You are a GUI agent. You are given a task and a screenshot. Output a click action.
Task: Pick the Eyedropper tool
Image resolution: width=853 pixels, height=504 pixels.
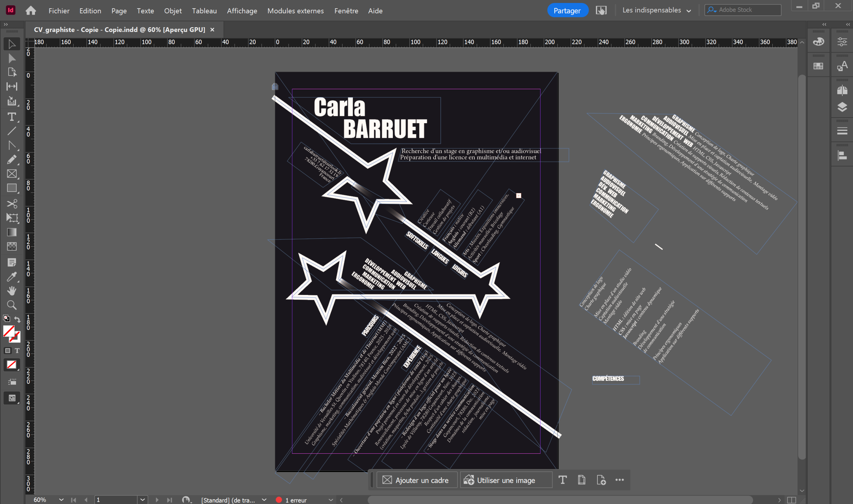point(12,277)
